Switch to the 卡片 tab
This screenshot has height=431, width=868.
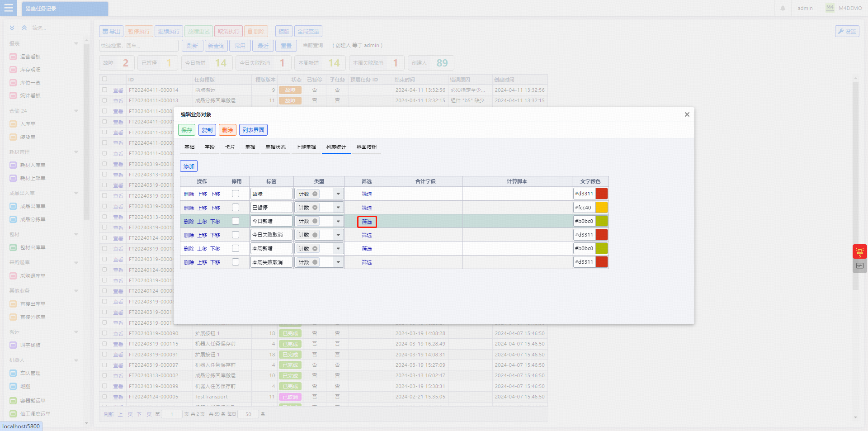tap(230, 147)
